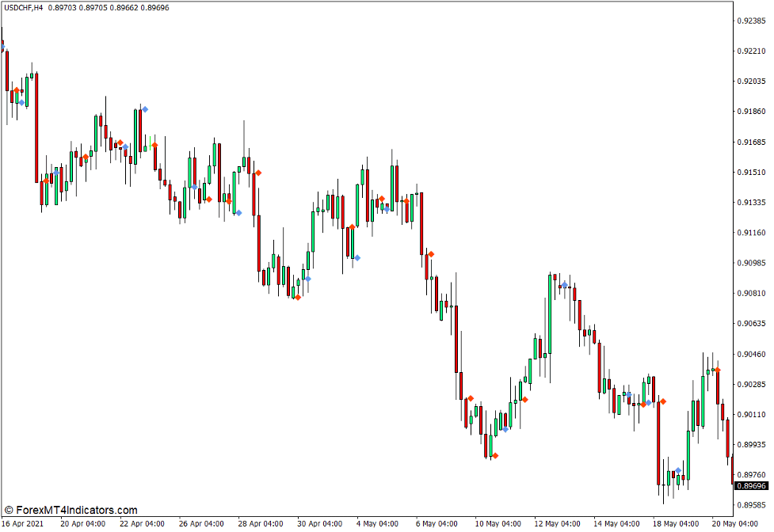Select the blue diamond marker near 14 May

point(629,394)
